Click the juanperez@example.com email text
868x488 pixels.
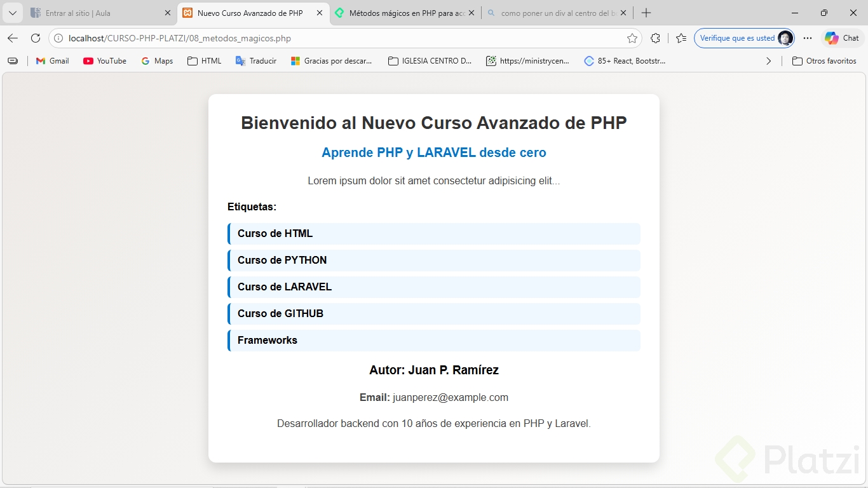451,398
